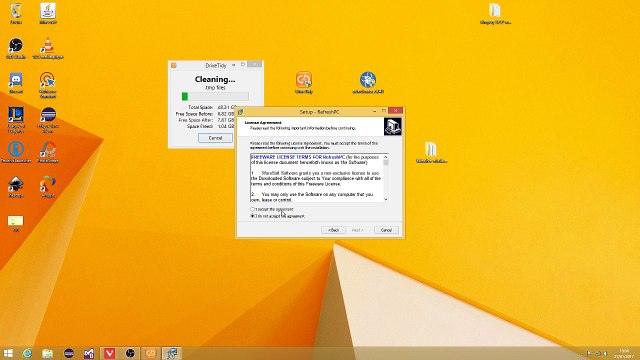Open the yellow note file on desktop
Image resolution: width=640 pixels, height=360 pixels.
click(16, 223)
